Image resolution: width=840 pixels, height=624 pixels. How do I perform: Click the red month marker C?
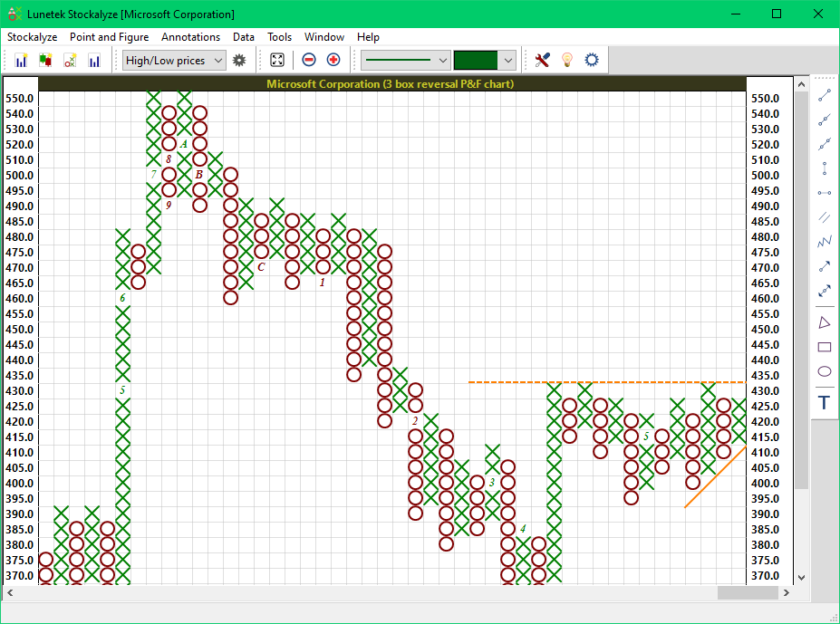pos(261,267)
